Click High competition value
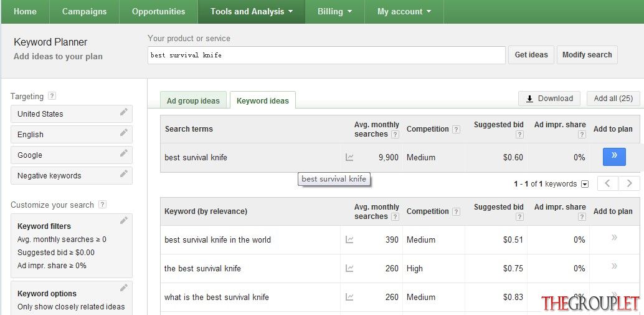Viewport: 644px width, 315px height. pos(414,269)
